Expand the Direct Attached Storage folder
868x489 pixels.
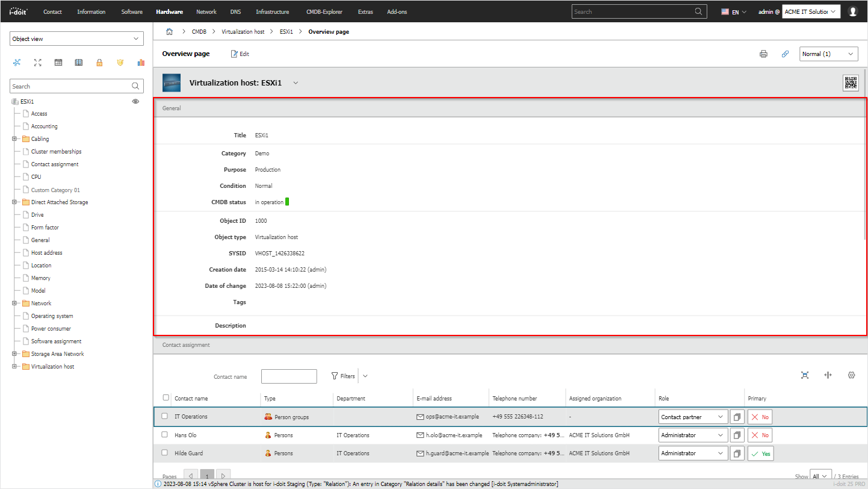(14, 202)
